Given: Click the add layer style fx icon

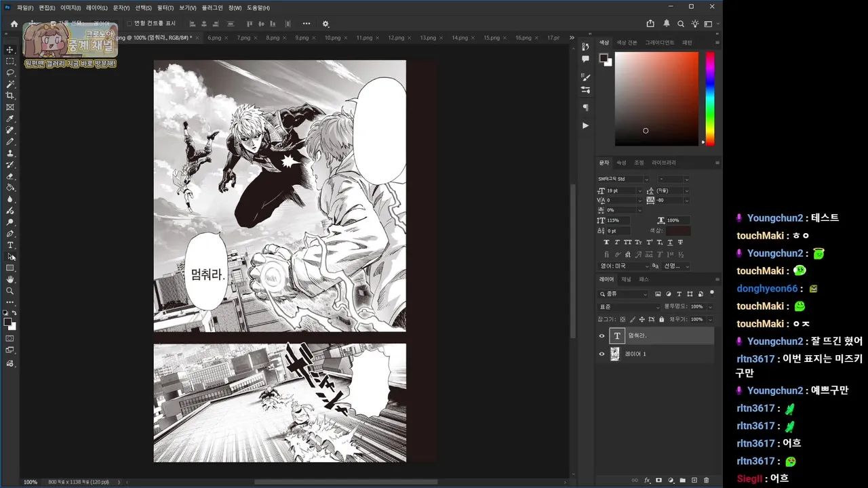Looking at the screenshot, I should click(x=647, y=480).
